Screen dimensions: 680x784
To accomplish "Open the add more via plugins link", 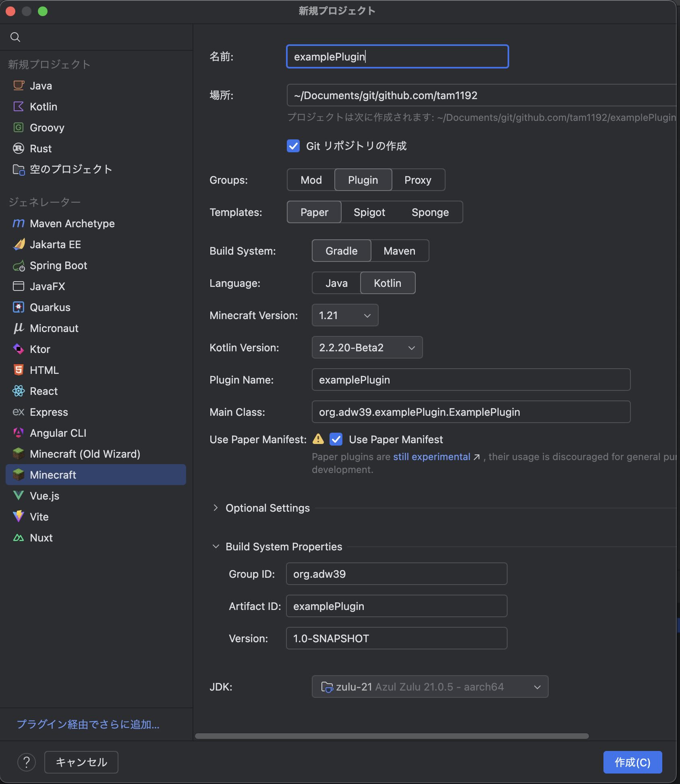I will [88, 724].
